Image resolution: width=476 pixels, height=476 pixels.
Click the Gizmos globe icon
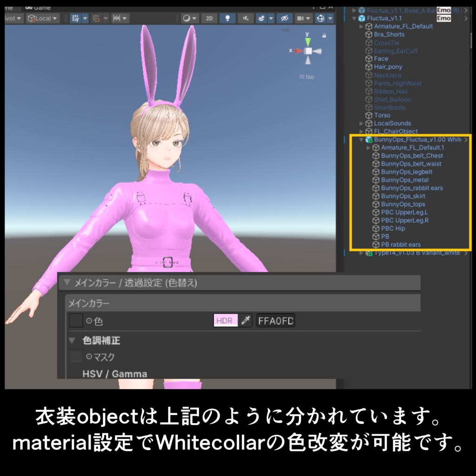click(x=321, y=18)
